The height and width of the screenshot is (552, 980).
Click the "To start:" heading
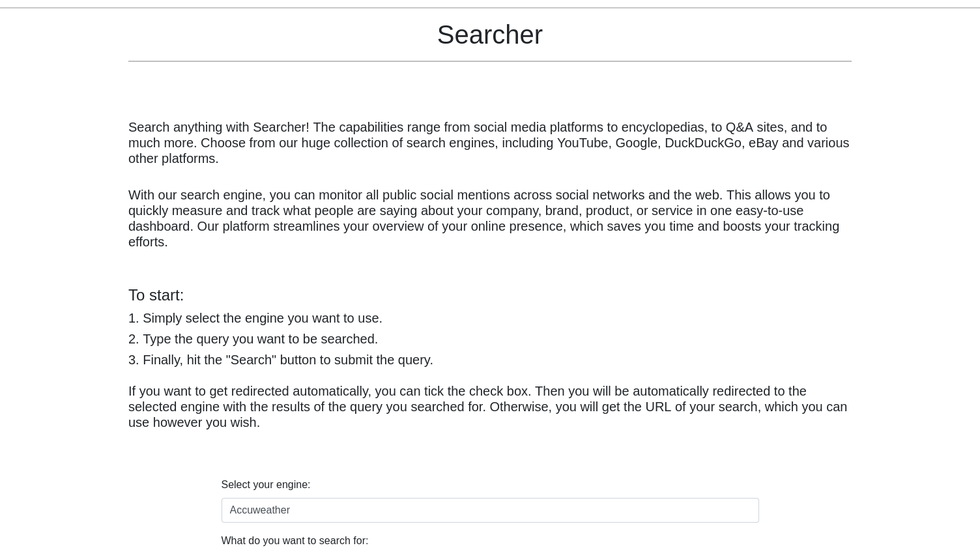[156, 295]
